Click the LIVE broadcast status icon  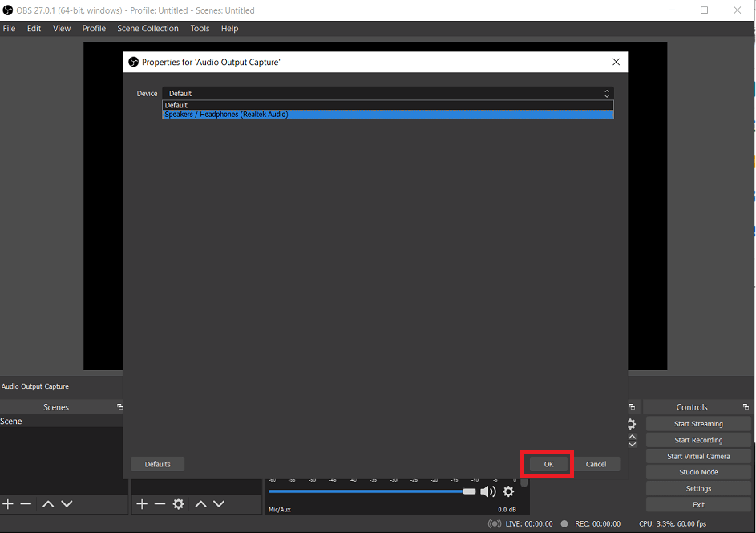click(x=495, y=524)
